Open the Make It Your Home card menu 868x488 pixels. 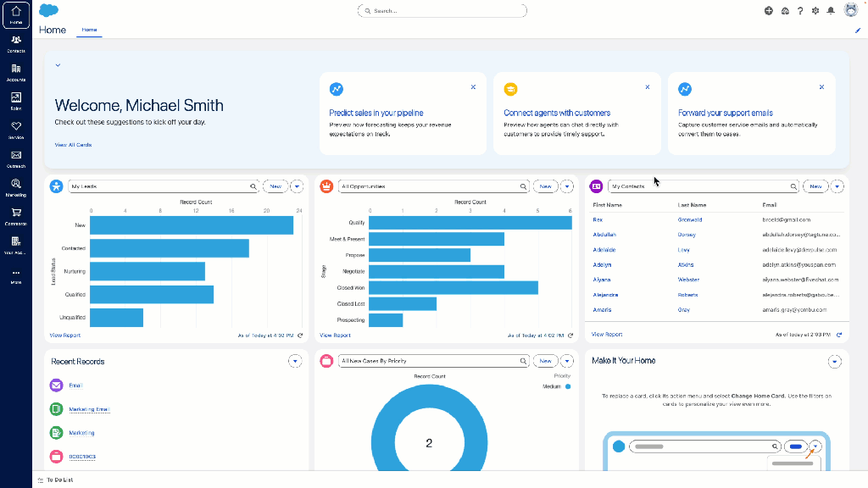[835, 361]
